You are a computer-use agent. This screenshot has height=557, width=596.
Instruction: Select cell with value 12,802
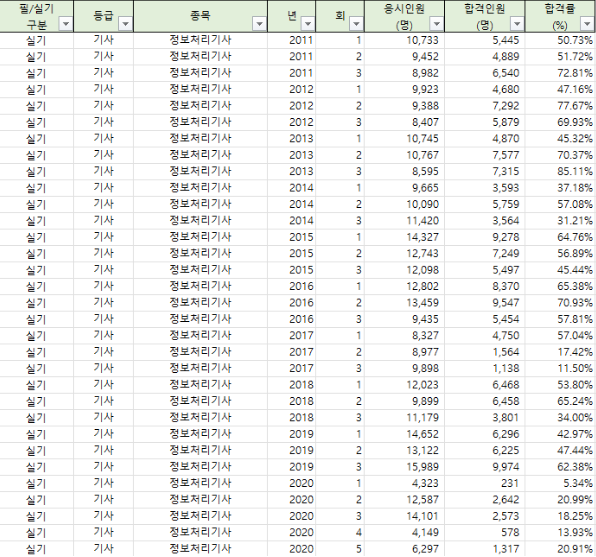(404, 286)
